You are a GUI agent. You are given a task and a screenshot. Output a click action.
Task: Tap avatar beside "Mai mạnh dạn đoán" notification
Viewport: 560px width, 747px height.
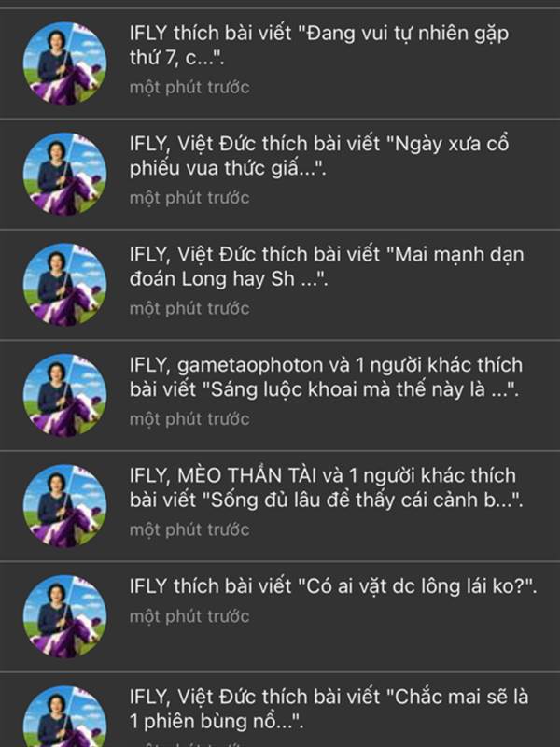coord(64,285)
